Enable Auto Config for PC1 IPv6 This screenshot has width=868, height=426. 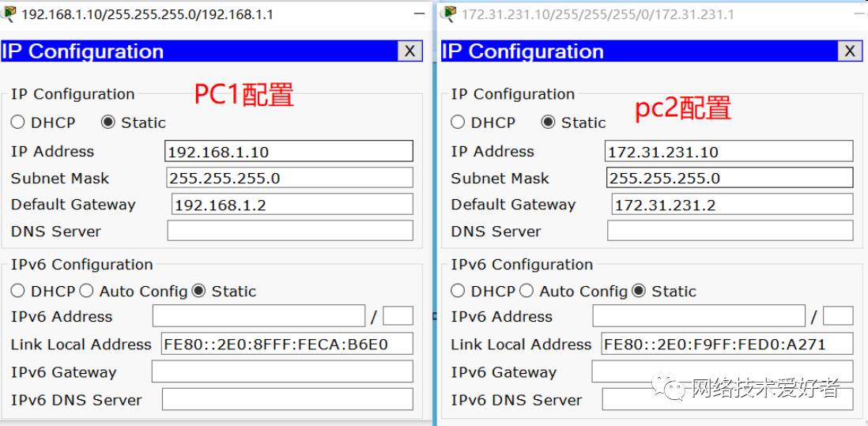pyautogui.click(x=86, y=291)
